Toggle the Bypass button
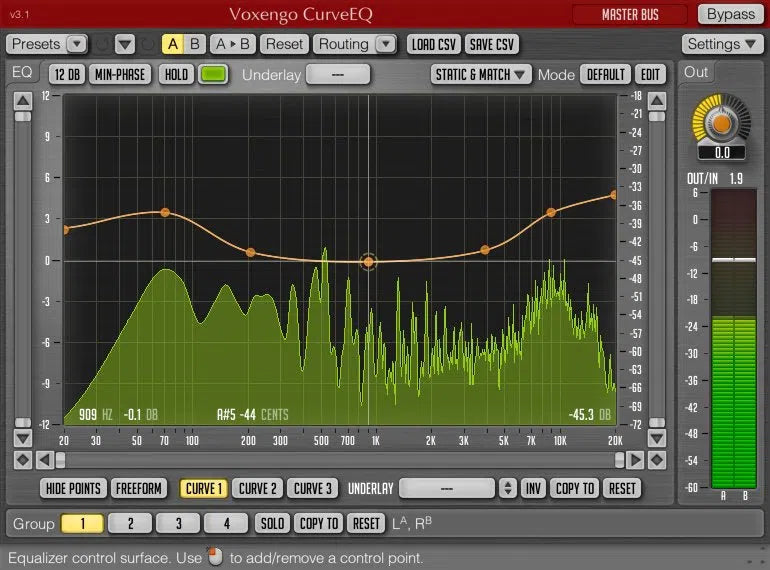 (x=730, y=14)
